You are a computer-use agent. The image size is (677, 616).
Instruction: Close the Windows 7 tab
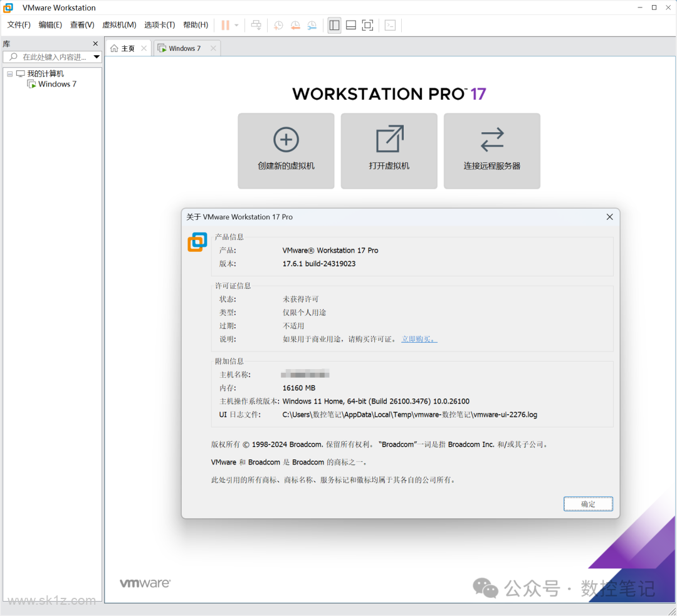pyautogui.click(x=213, y=48)
